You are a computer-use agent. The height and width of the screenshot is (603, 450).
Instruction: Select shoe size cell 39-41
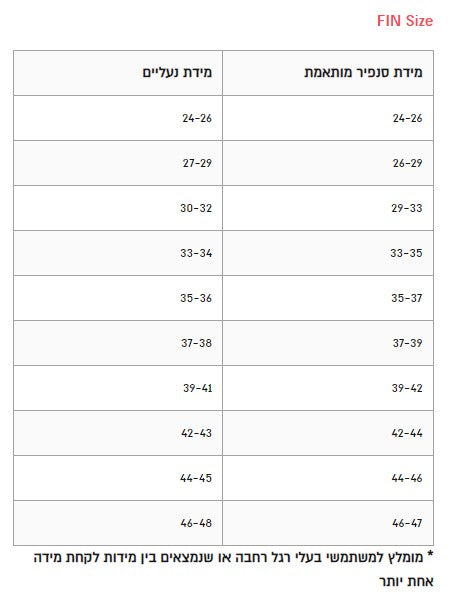[x=118, y=388]
